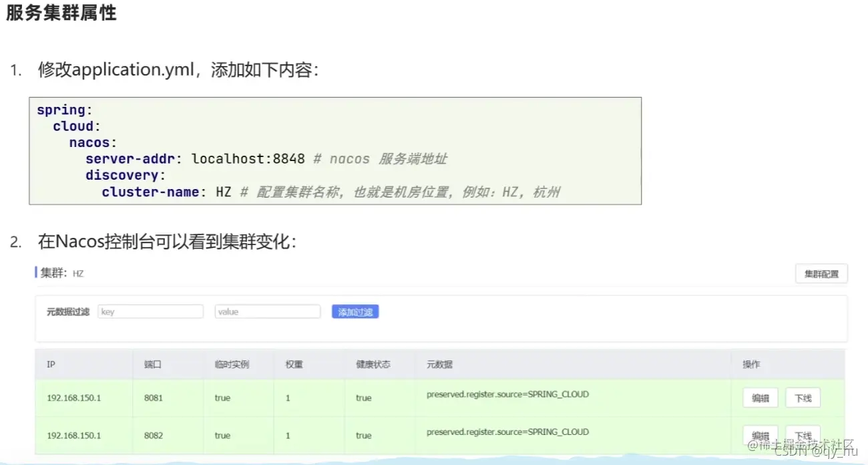Click the key metadata filter field

(x=150, y=311)
